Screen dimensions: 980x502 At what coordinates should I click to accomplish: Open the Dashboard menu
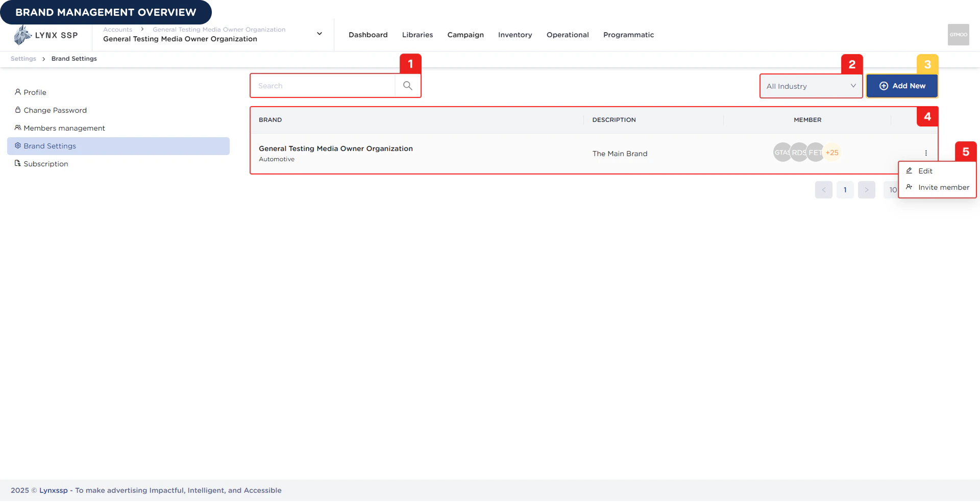(368, 35)
